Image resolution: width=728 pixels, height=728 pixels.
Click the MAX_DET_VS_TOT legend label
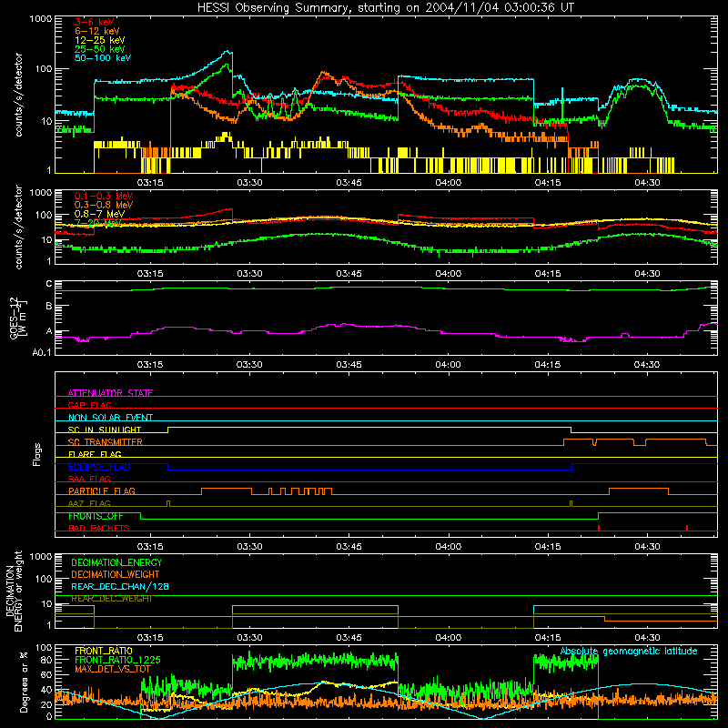pos(113,669)
